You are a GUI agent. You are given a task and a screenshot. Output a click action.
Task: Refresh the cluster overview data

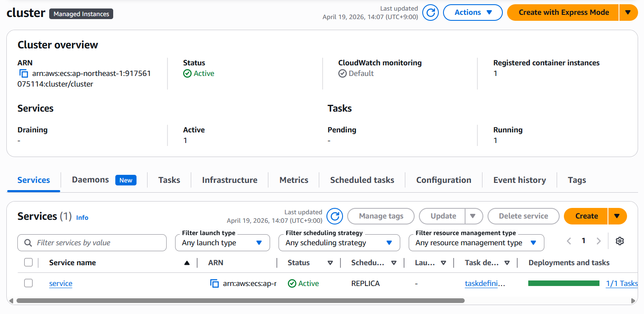click(x=431, y=13)
